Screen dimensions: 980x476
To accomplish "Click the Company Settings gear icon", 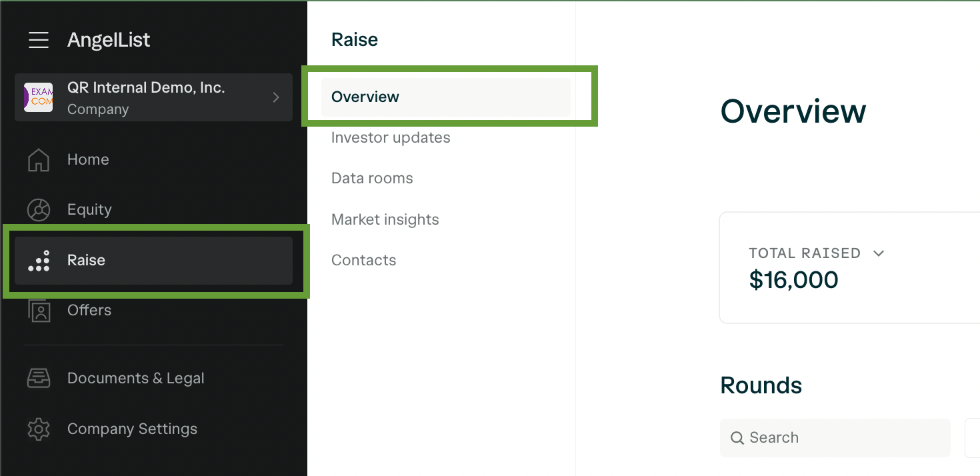I will [39, 429].
